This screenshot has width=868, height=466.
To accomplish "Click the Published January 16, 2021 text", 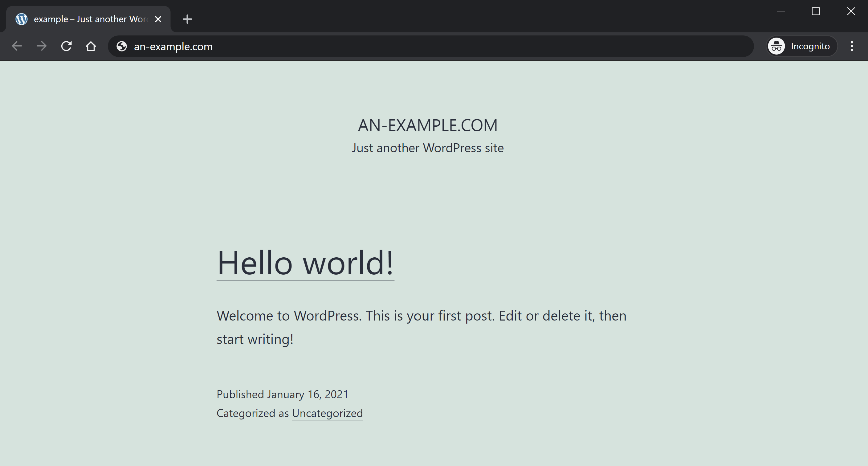I will pos(282,394).
